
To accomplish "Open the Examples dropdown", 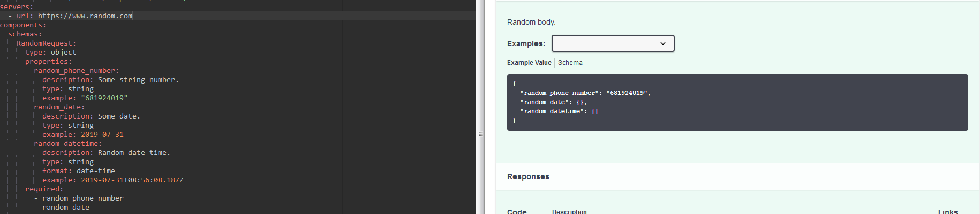I will click(x=613, y=43).
